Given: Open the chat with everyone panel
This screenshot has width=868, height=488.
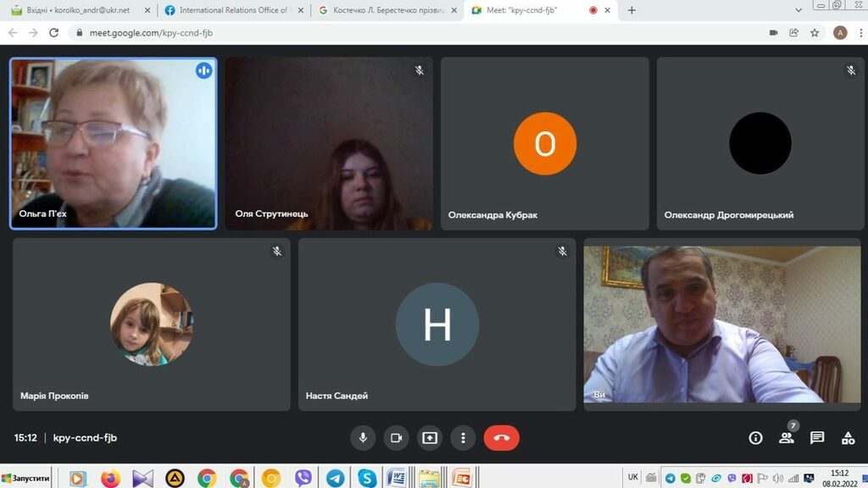Looking at the screenshot, I should (x=817, y=438).
